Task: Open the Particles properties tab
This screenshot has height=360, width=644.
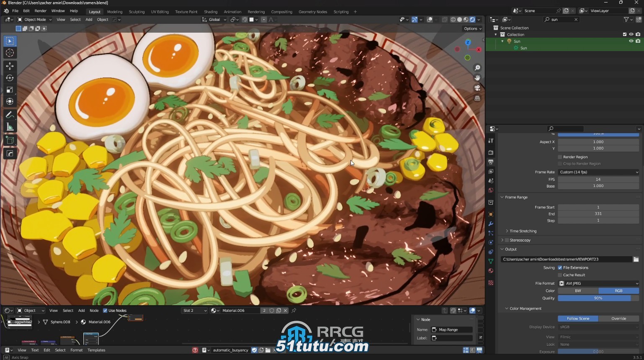Action: tap(491, 233)
